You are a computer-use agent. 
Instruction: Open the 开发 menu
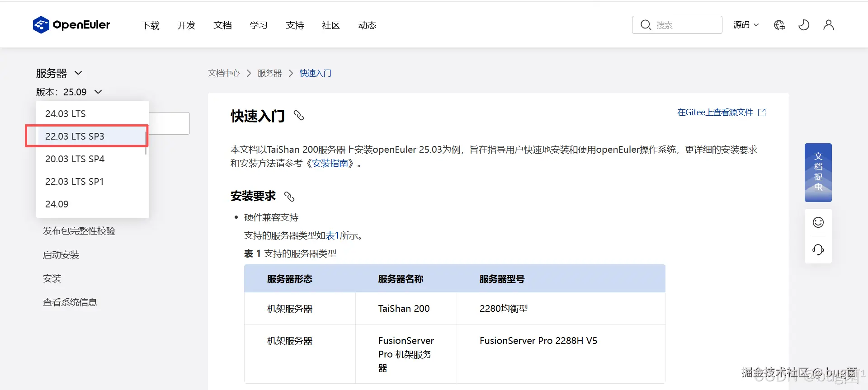click(186, 25)
